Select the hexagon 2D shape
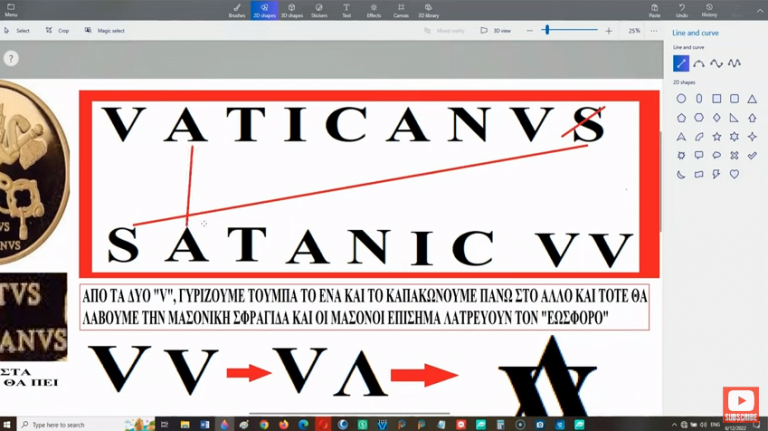 coord(699,118)
